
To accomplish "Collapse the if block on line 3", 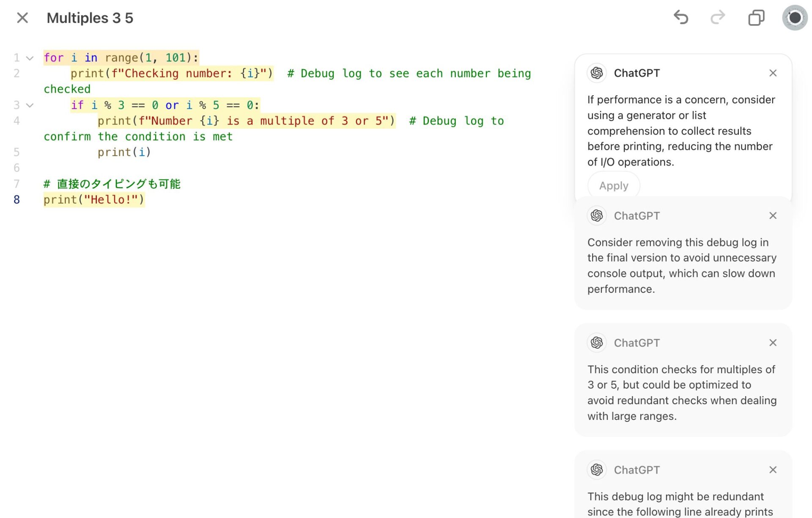I will click(x=30, y=105).
